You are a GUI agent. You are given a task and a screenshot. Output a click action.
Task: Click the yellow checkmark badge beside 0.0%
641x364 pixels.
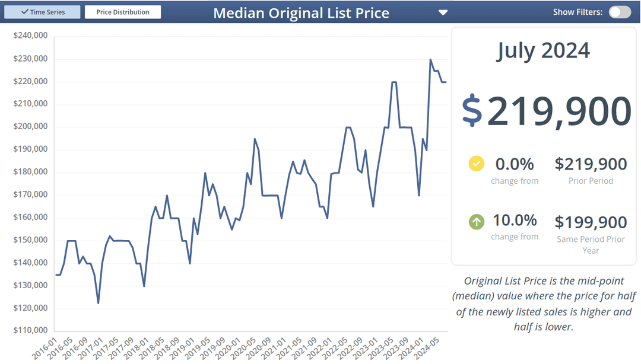476,164
